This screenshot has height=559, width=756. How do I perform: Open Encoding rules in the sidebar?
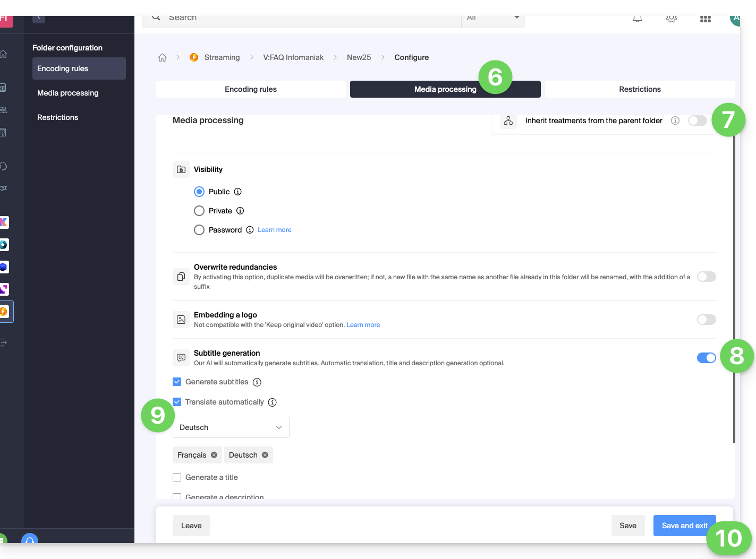click(79, 68)
